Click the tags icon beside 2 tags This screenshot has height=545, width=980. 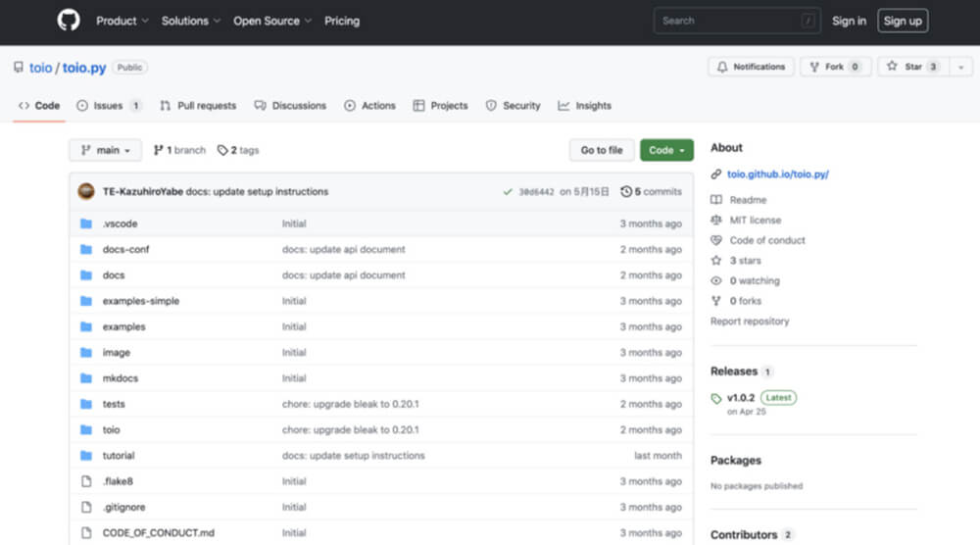pos(222,150)
